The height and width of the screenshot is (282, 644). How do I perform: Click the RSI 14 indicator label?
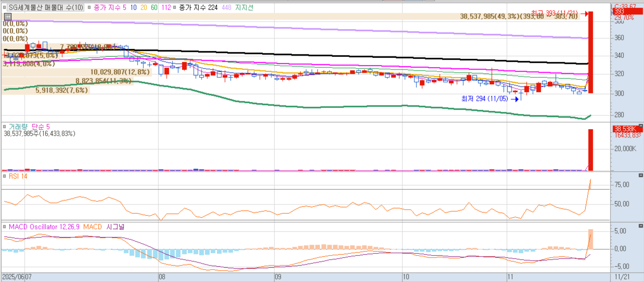point(18,176)
